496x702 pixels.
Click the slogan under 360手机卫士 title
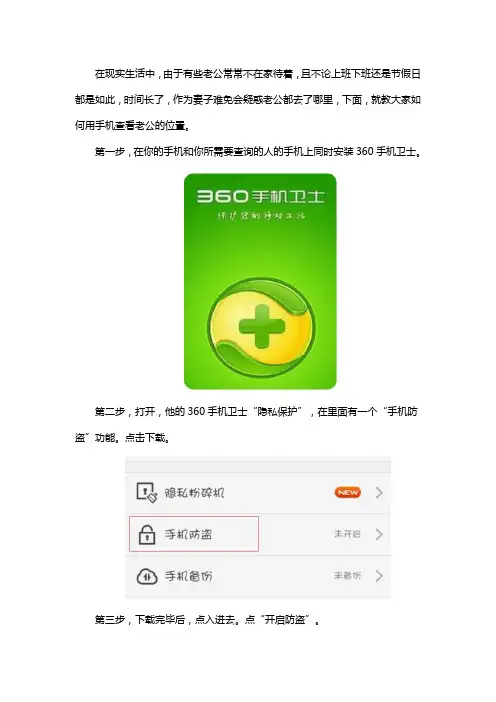(x=261, y=216)
